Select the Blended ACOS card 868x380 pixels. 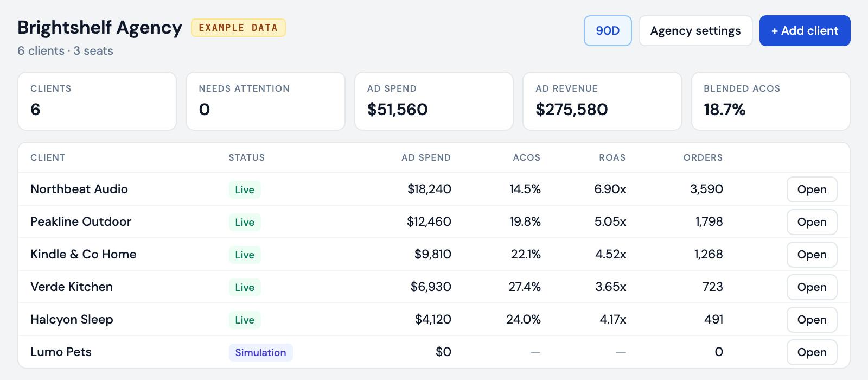point(771,102)
